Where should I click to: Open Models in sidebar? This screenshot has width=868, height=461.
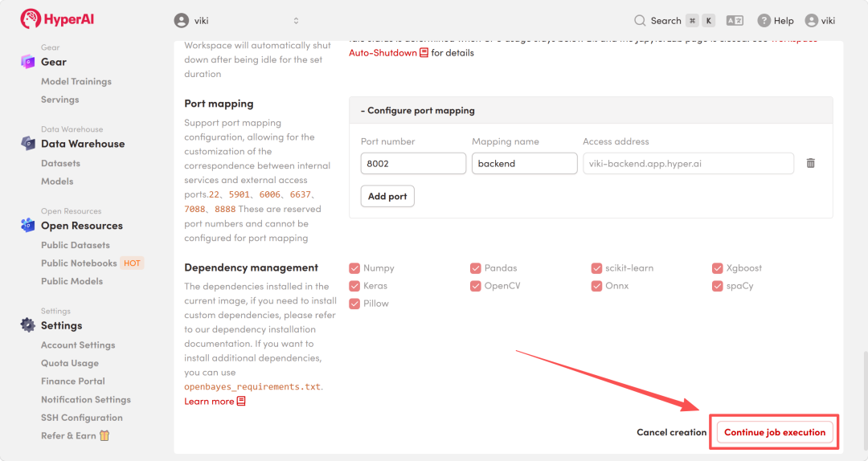click(x=57, y=181)
